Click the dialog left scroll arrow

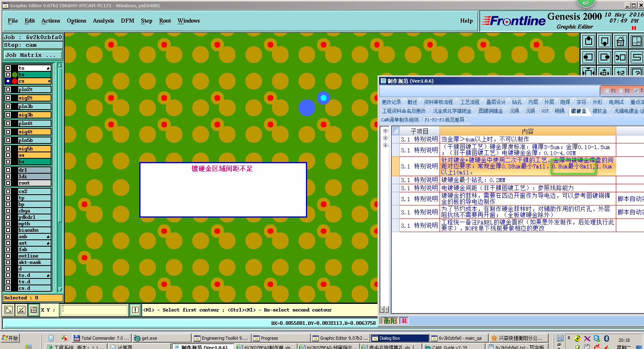(x=383, y=310)
